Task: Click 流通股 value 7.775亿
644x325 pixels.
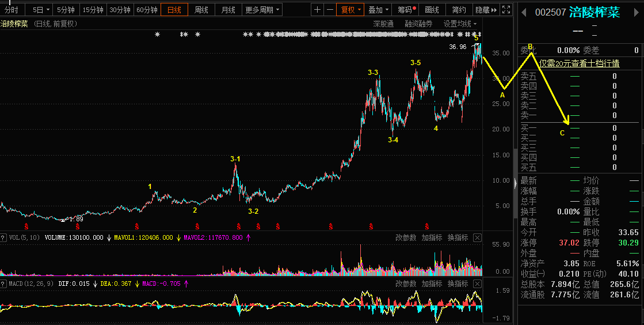Action: [x=565, y=294]
